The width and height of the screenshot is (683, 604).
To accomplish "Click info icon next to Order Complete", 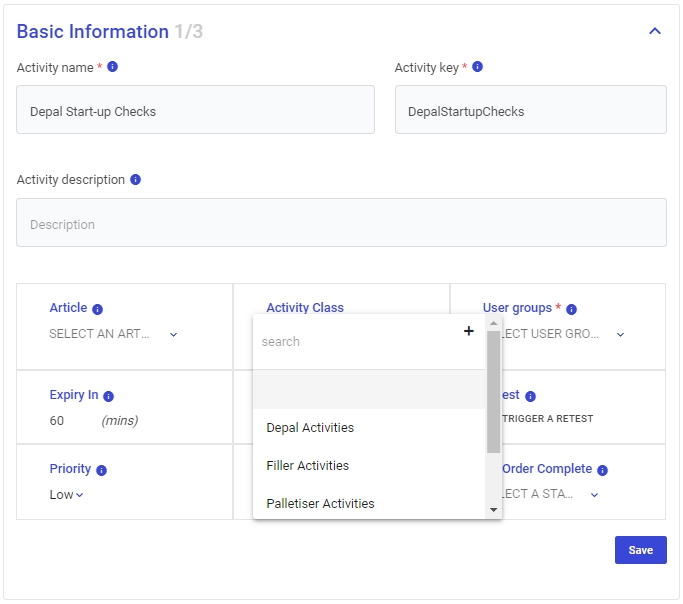I will (602, 470).
